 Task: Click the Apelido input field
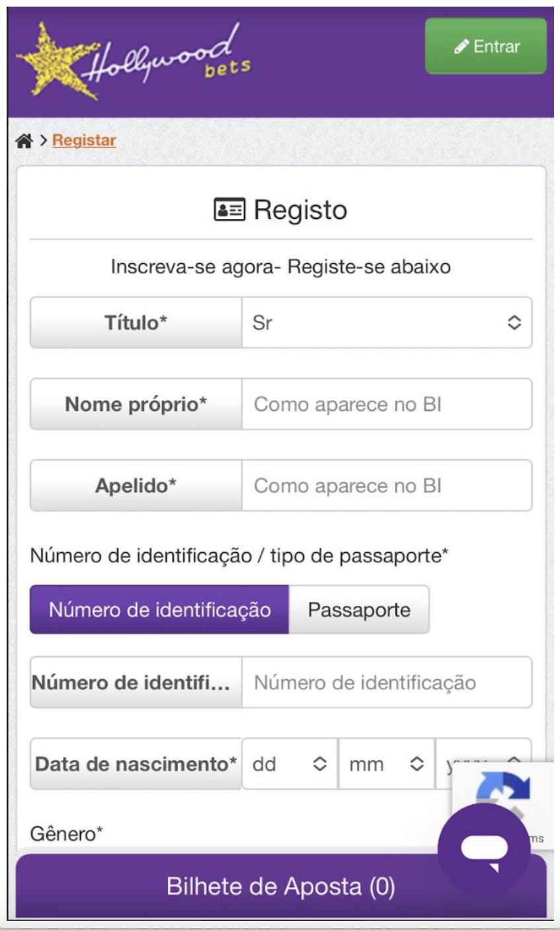point(386,486)
